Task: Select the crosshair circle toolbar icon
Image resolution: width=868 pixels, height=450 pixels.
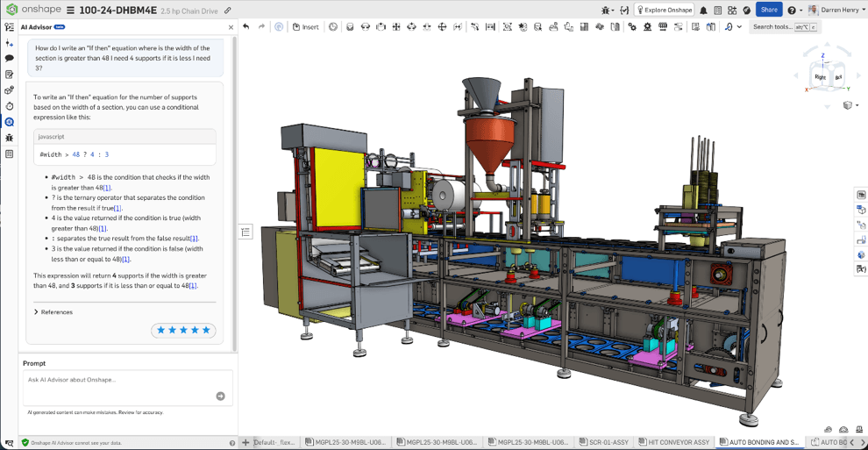Action: [x=442, y=26]
